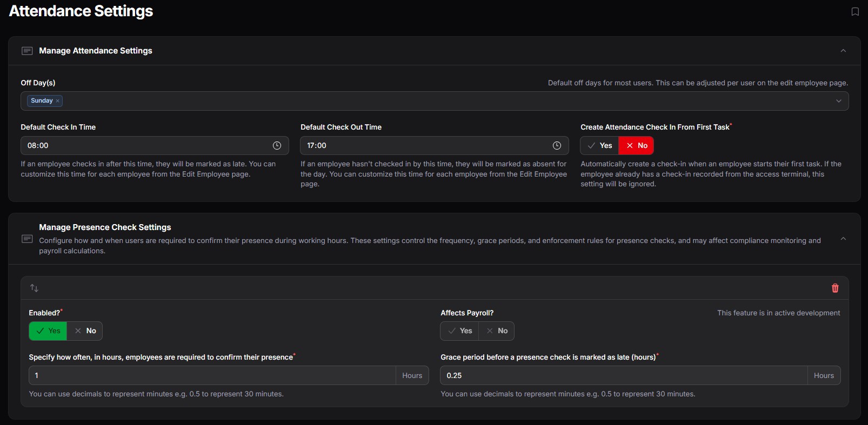This screenshot has width=868, height=425.
Task: Click the Manage Presence Check Settings section icon
Action: tap(27, 239)
